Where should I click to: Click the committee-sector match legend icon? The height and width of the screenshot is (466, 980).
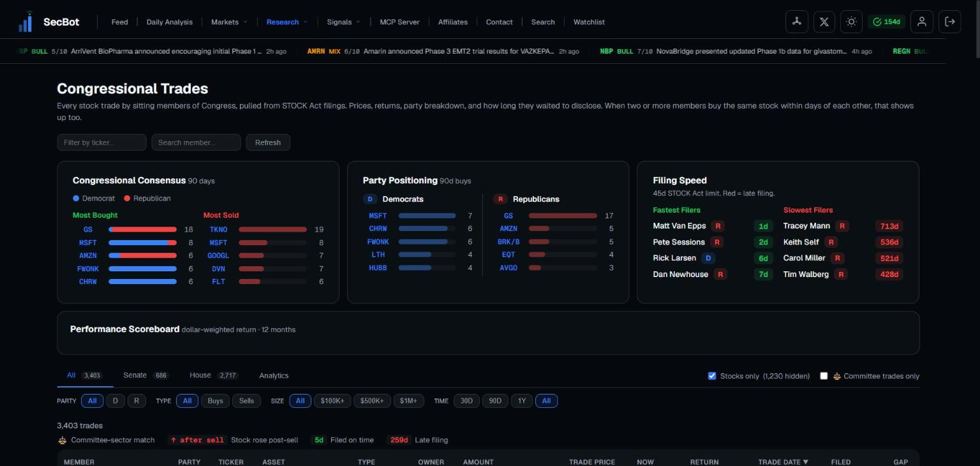pyautogui.click(x=62, y=440)
